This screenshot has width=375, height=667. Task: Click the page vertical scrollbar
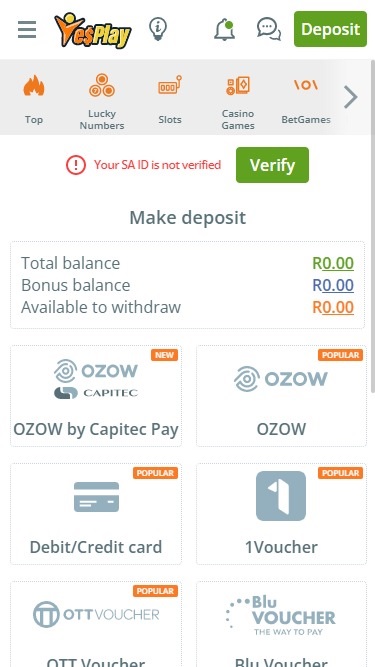point(373,225)
